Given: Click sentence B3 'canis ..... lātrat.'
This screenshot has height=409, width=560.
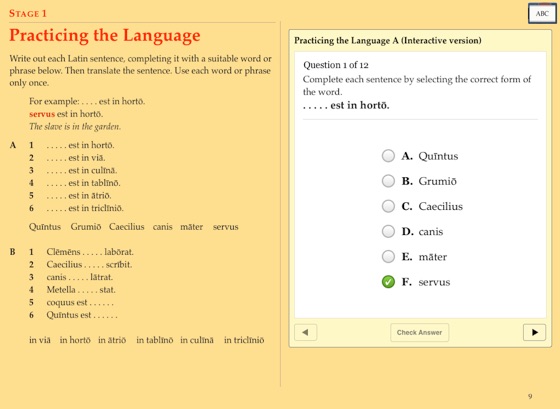Looking at the screenshot, I should click(80, 277).
